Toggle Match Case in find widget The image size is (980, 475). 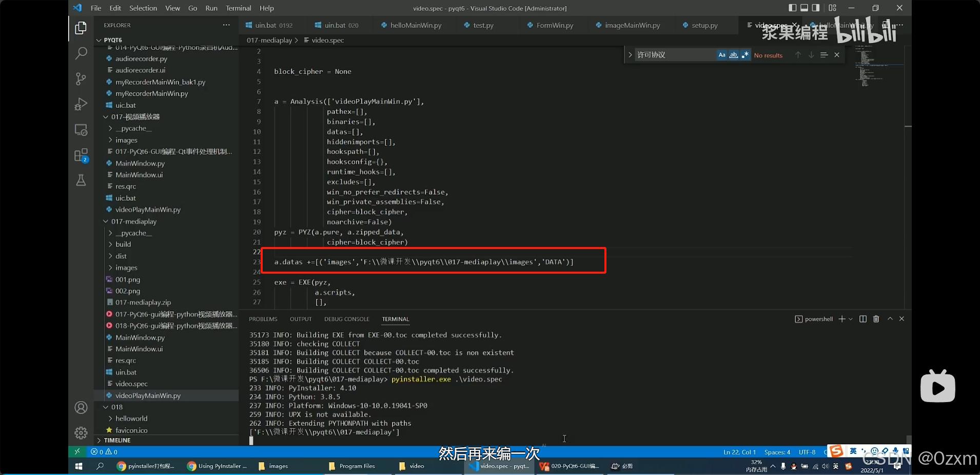(722, 55)
